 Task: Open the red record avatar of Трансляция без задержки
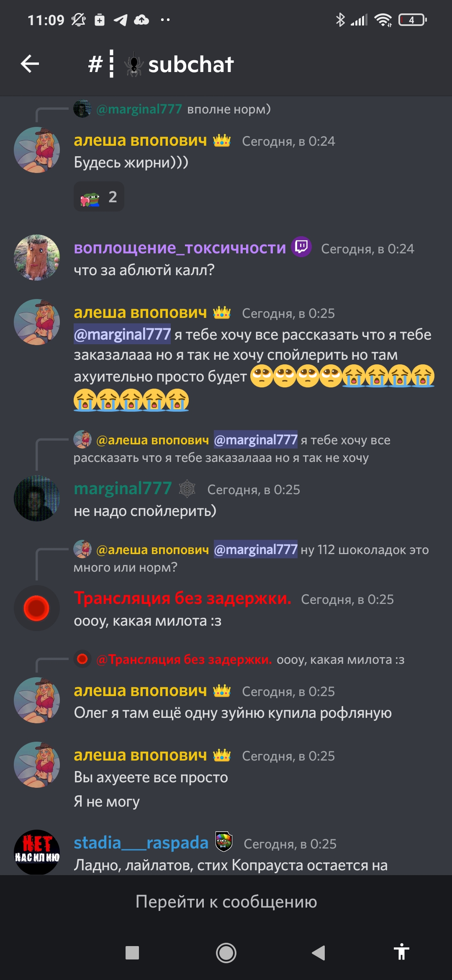pos(37,608)
